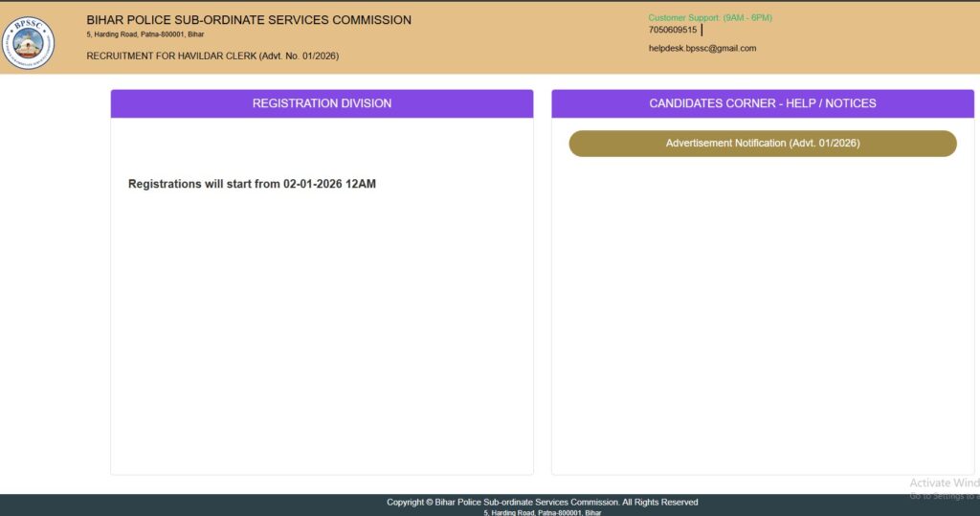980x516 pixels.
Task: Click the Activate Windows watermark text
Action: point(944,483)
